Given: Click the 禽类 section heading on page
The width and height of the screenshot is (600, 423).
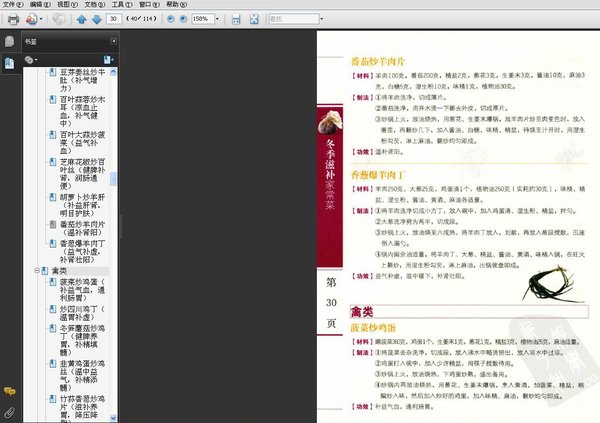Looking at the screenshot, I should [362, 312].
